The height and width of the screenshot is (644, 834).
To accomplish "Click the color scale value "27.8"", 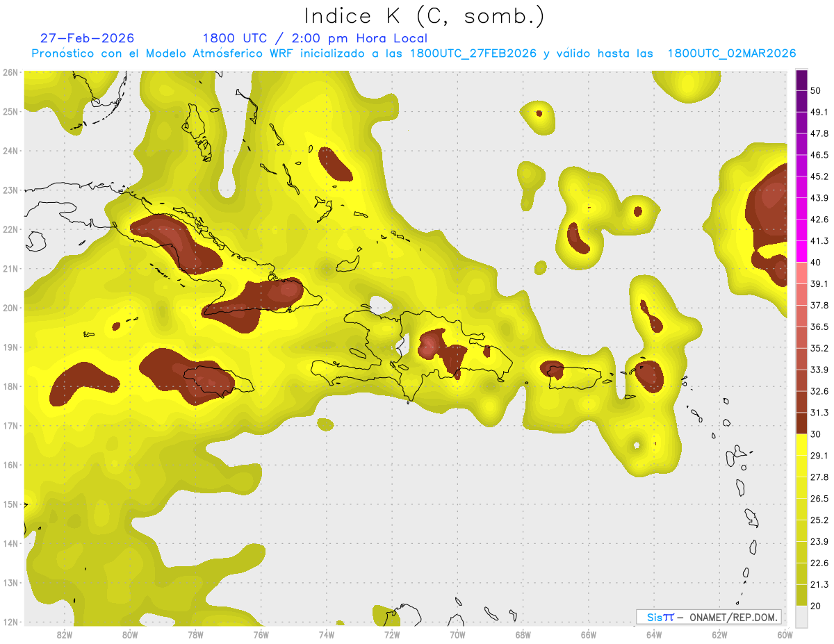I will pos(819,477).
